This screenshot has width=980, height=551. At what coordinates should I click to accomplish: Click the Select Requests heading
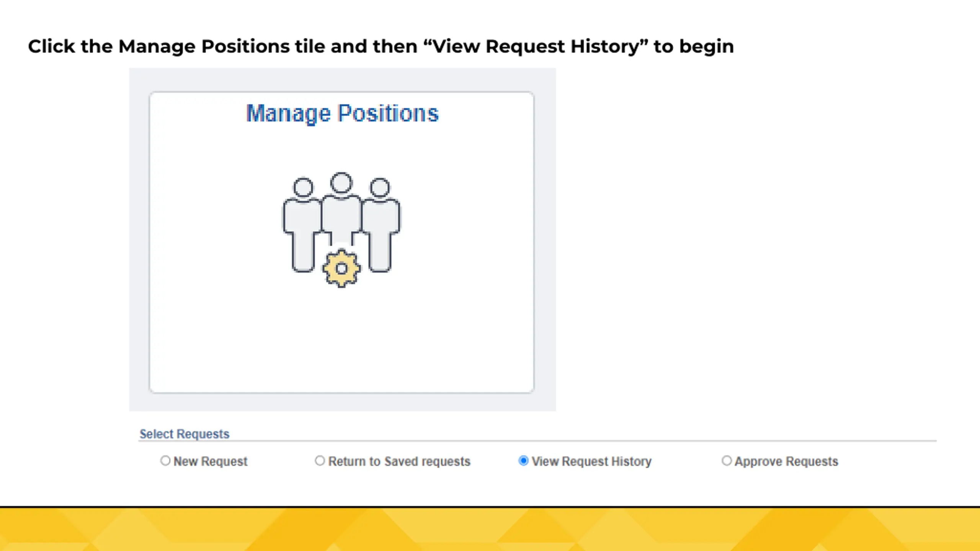(185, 434)
